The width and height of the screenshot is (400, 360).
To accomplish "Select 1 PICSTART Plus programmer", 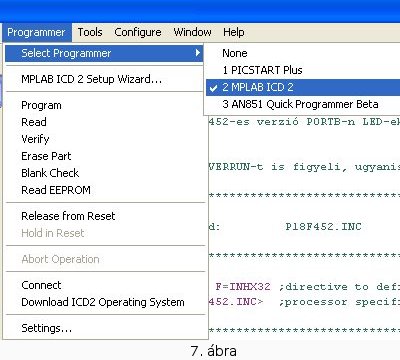I will (303, 70).
